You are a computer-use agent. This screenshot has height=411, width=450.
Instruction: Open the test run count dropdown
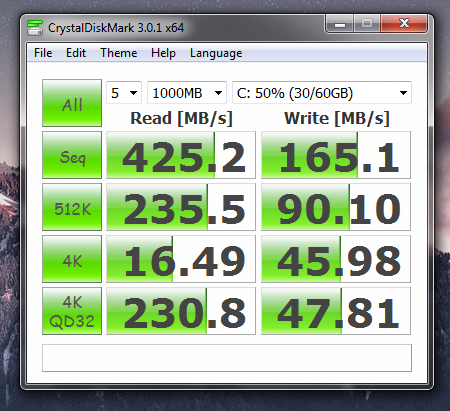pos(124,93)
